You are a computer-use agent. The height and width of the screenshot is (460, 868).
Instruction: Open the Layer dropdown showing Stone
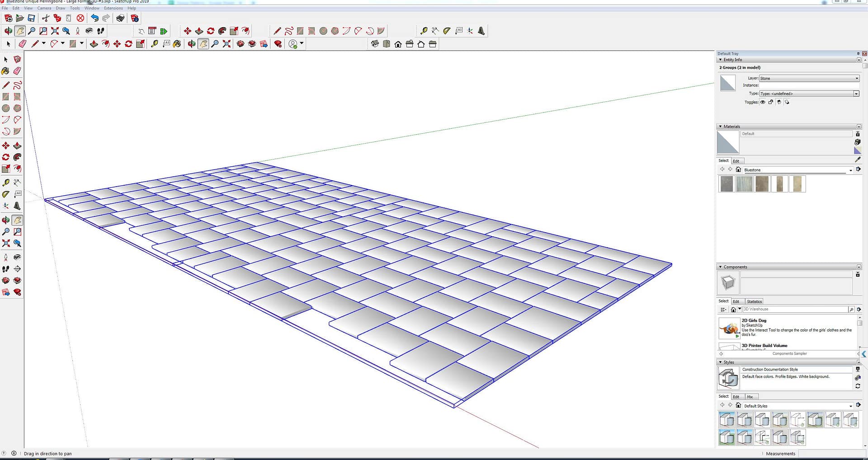(809, 78)
